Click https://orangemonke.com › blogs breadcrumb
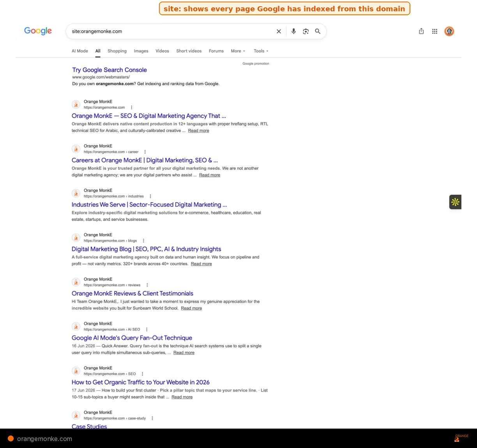This screenshot has height=448, width=477. [x=110, y=241]
